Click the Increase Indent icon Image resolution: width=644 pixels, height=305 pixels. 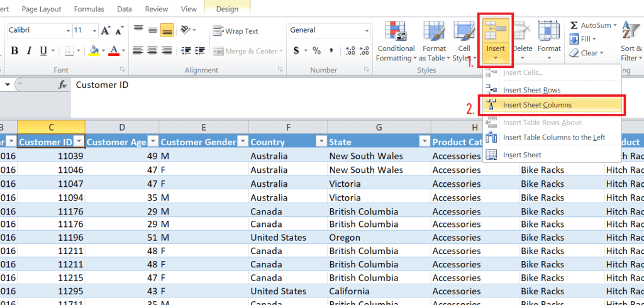pos(201,51)
